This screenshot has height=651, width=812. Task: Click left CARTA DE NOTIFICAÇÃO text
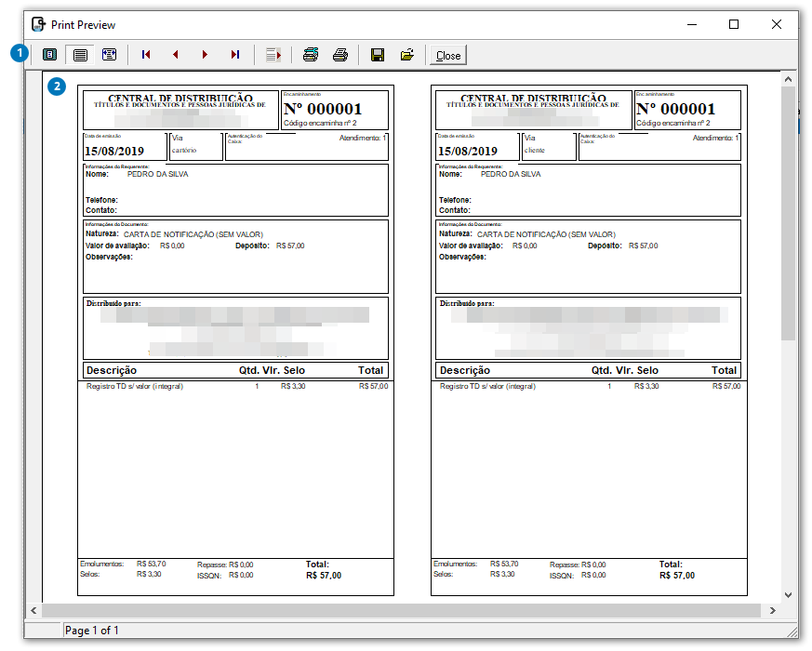pos(193,234)
